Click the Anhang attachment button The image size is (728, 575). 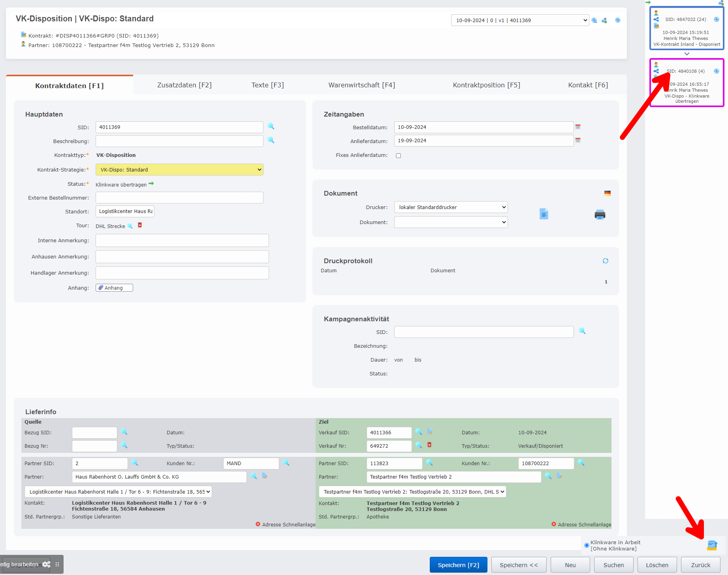114,288
